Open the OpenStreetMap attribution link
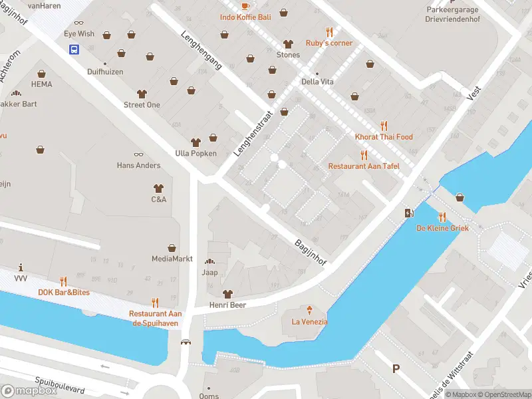 coord(504,394)
